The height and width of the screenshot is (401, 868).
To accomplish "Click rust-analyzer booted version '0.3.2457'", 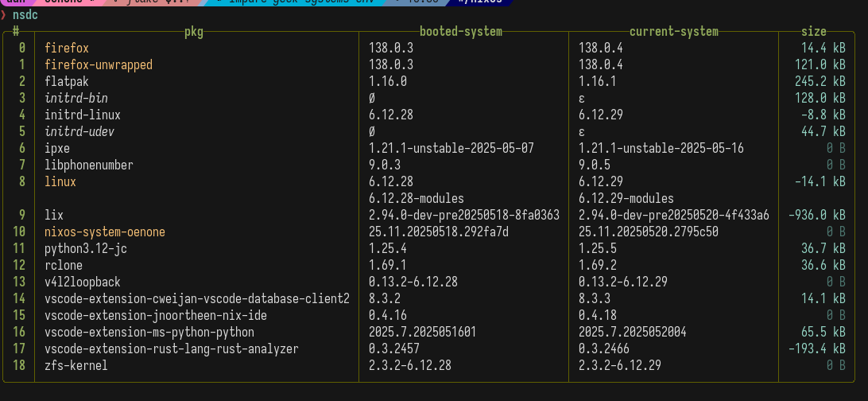I will pos(393,348).
